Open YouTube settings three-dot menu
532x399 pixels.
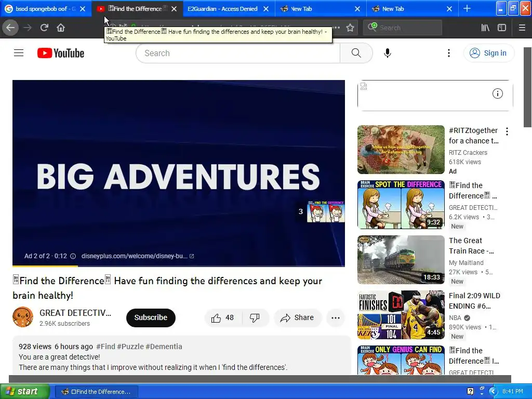448,53
